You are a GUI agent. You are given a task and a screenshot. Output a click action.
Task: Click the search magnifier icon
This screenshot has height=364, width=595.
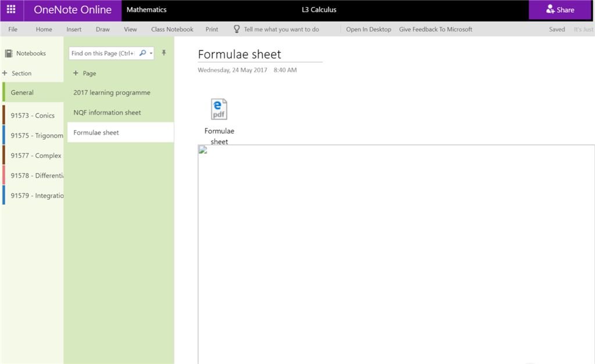click(x=142, y=53)
